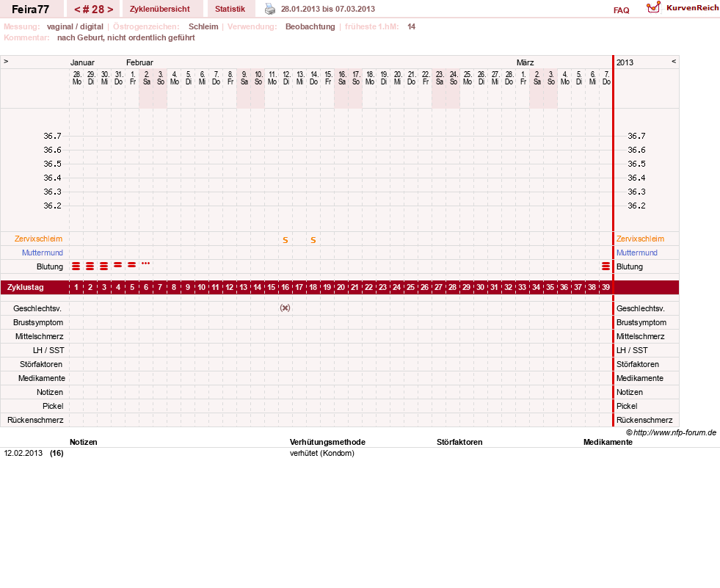
Task: Click the Muttermund label on right side
Action: point(637,253)
